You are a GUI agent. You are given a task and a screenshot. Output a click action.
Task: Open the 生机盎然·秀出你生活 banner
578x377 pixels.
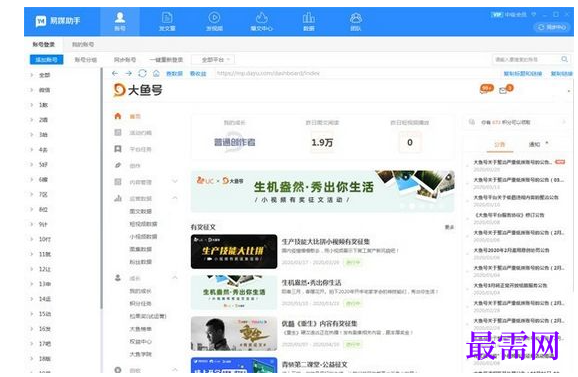322,191
